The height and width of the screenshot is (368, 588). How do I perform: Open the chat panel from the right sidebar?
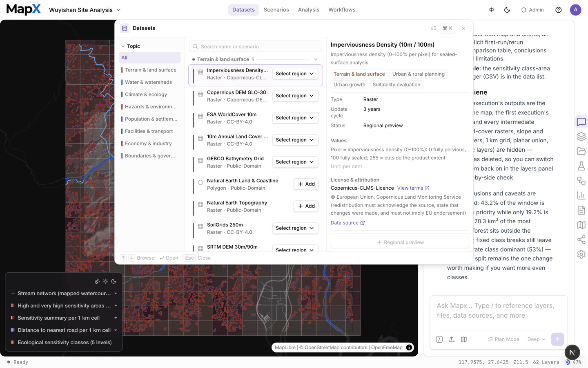(581, 122)
